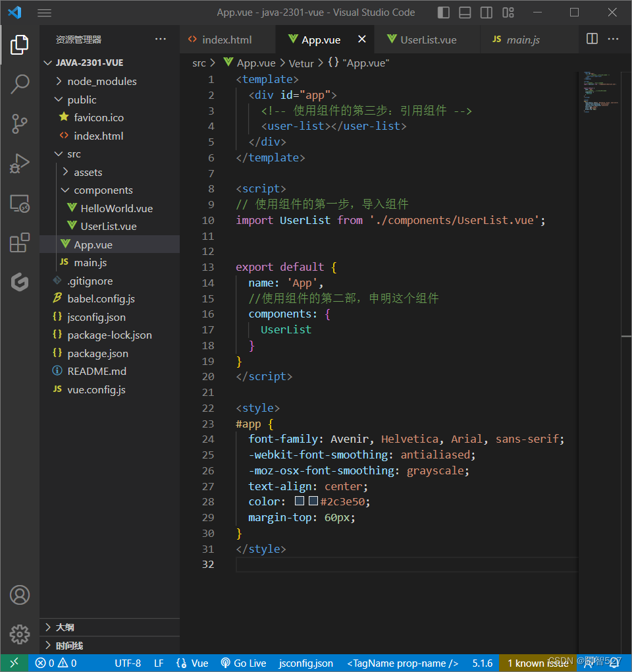
Task: Open editor more actions ellipsis
Action: pyautogui.click(x=613, y=39)
